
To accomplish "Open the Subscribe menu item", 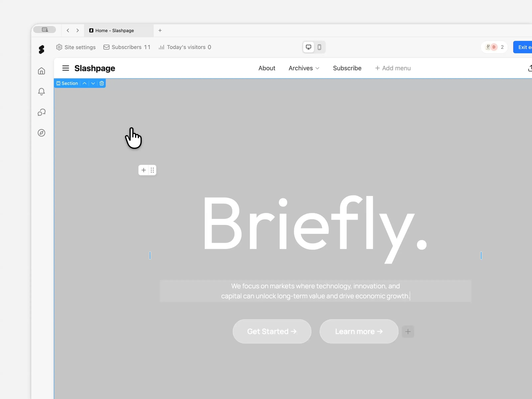I will (347, 68).
